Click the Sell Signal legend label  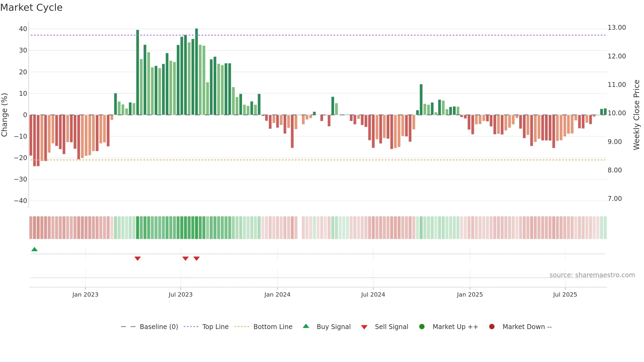coord(391,327)
